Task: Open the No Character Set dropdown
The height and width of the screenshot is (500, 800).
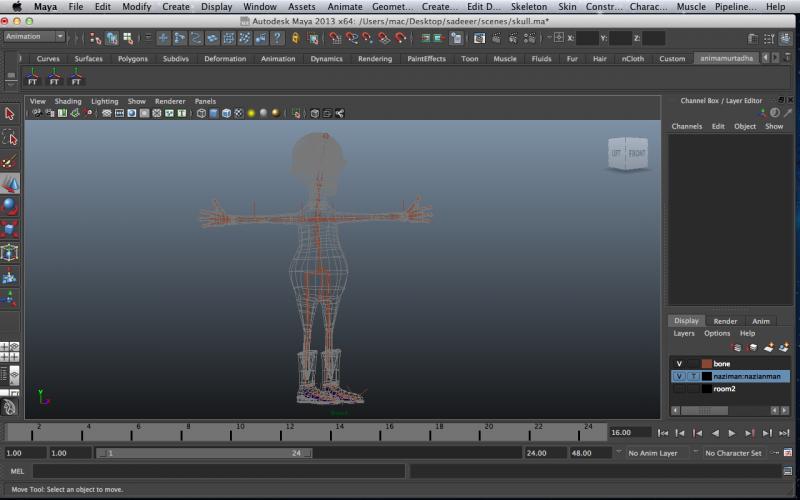Action: [x=732, y=453]
